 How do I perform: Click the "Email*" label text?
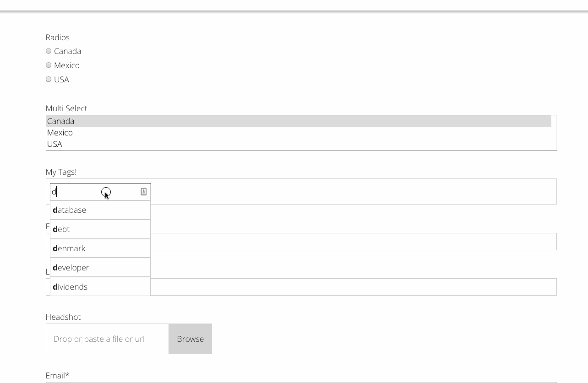click(x=57, y=375)
